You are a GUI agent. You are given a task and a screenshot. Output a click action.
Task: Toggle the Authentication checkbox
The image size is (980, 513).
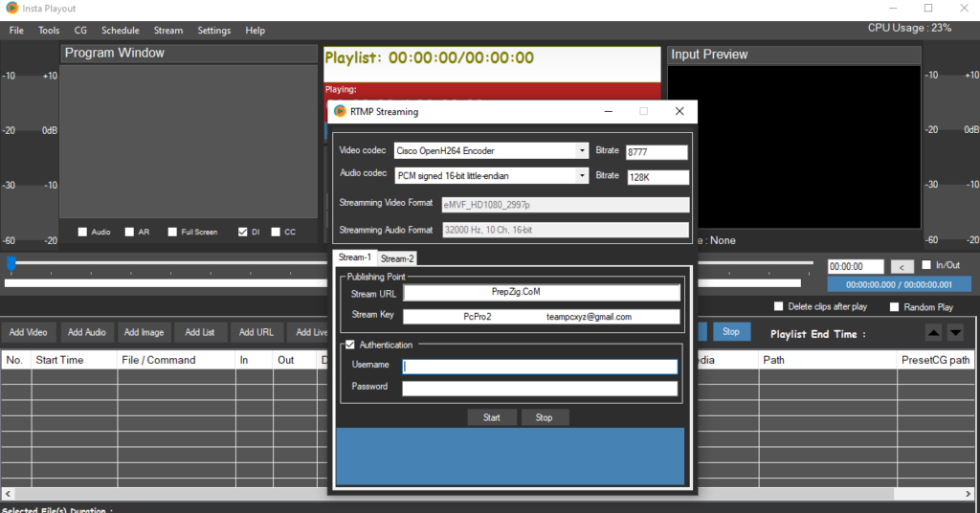tap(350, 345)
